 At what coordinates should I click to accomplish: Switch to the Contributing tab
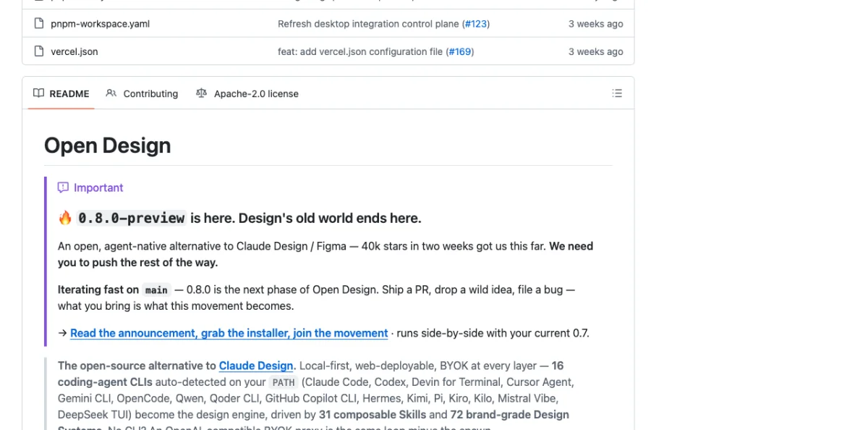pyautogui.click(x=142, y=93)
